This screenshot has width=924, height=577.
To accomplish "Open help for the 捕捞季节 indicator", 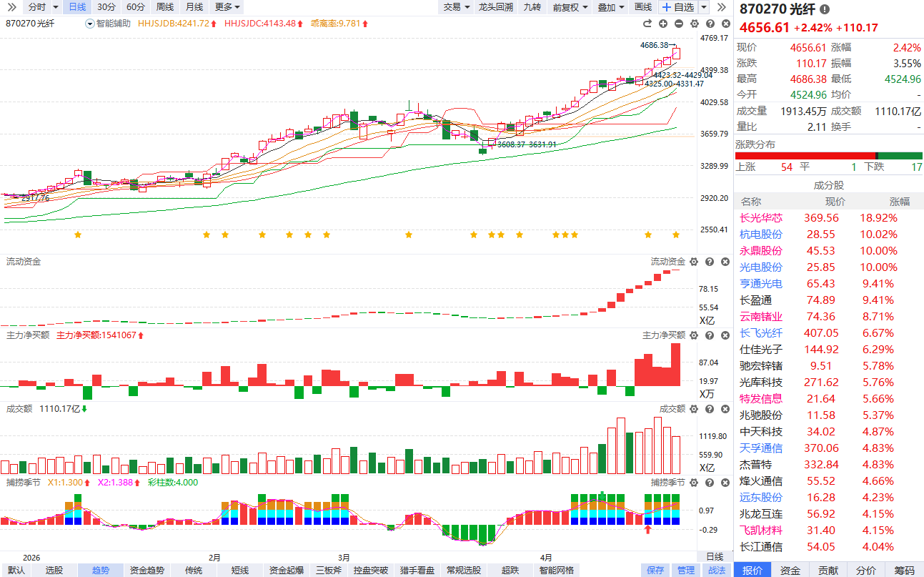I will click(708, 483).
